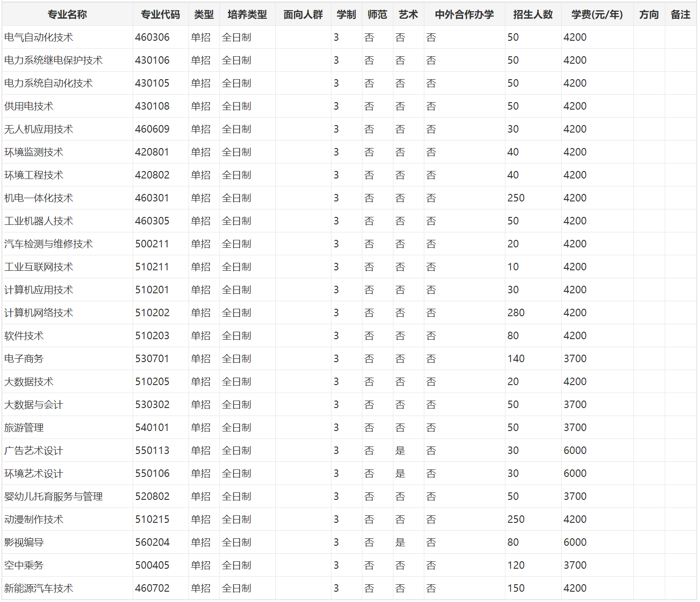This screenshot has width=700, height=602.
Task: Click the 备注 column header
Action: (680, 15)
